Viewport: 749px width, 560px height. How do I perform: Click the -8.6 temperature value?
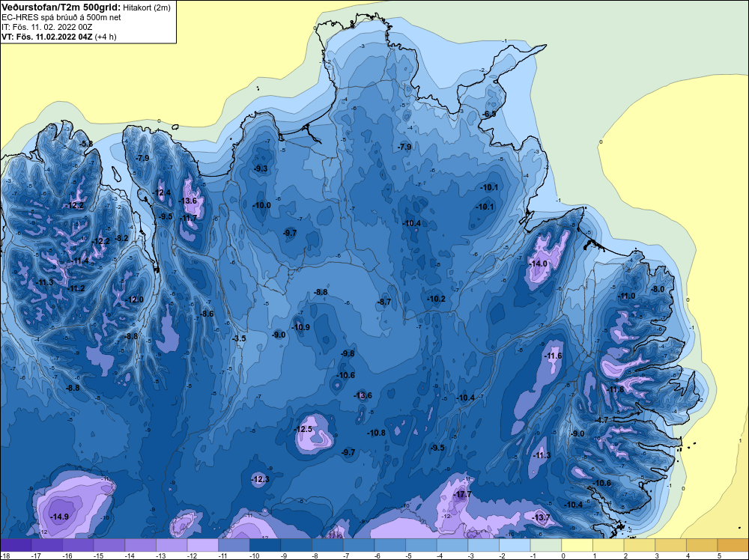207,314
